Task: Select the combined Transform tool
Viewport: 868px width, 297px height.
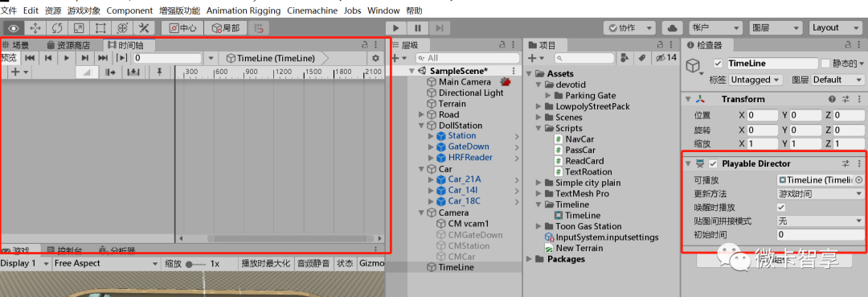Action: click(x=122, y=27)
